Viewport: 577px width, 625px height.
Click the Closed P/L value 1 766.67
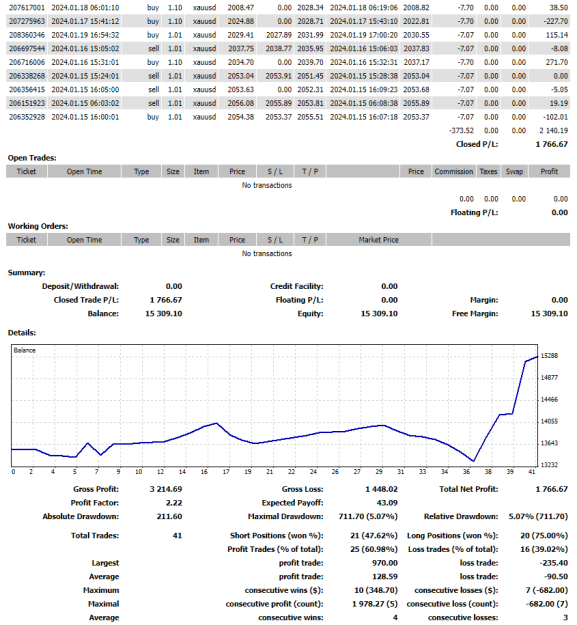pyautogui.click(x=551, y=144)
